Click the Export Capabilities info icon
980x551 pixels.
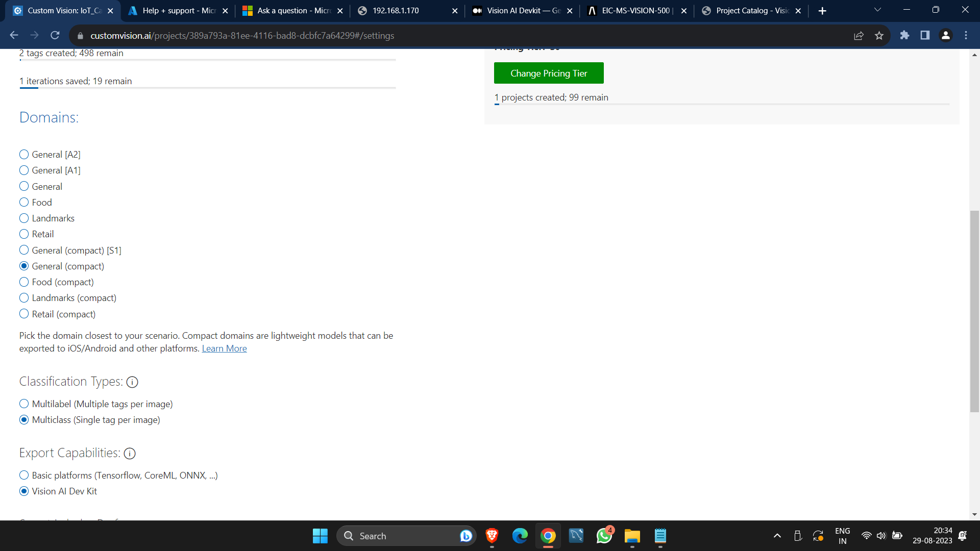[130, 454]
